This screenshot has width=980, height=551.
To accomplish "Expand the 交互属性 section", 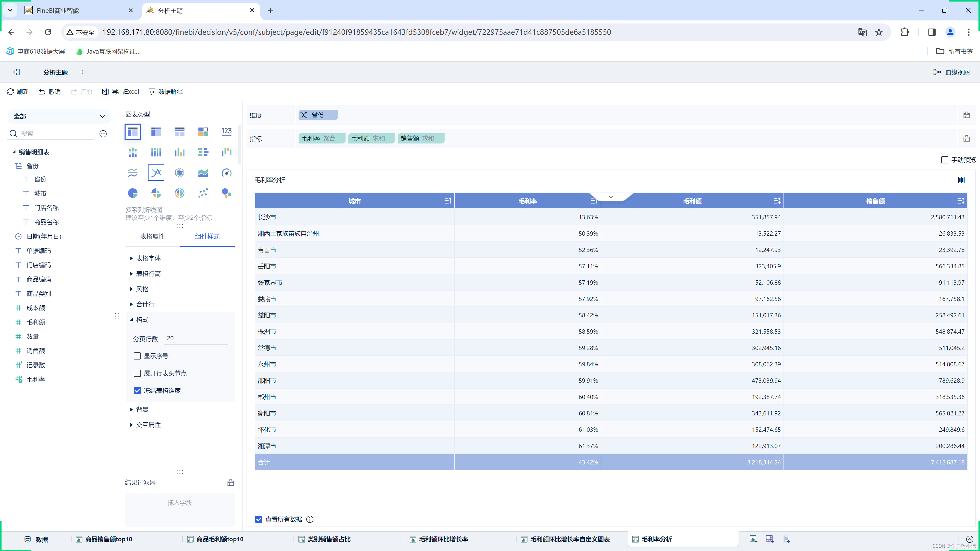I will pos(146,425).
